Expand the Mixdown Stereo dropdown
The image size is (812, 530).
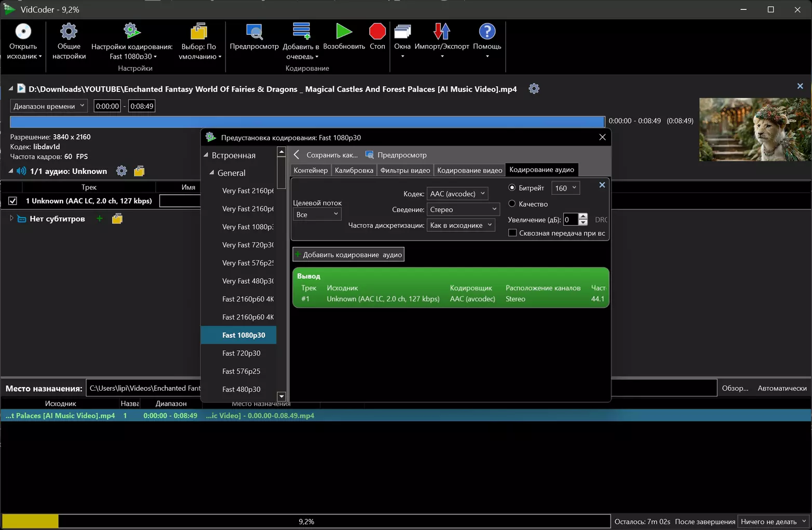tap(463, 209)
